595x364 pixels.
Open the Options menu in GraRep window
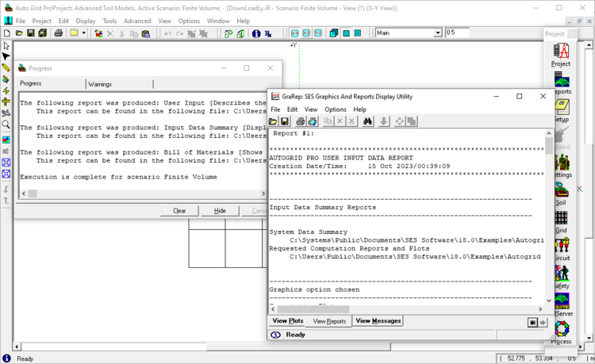point(335,109)
